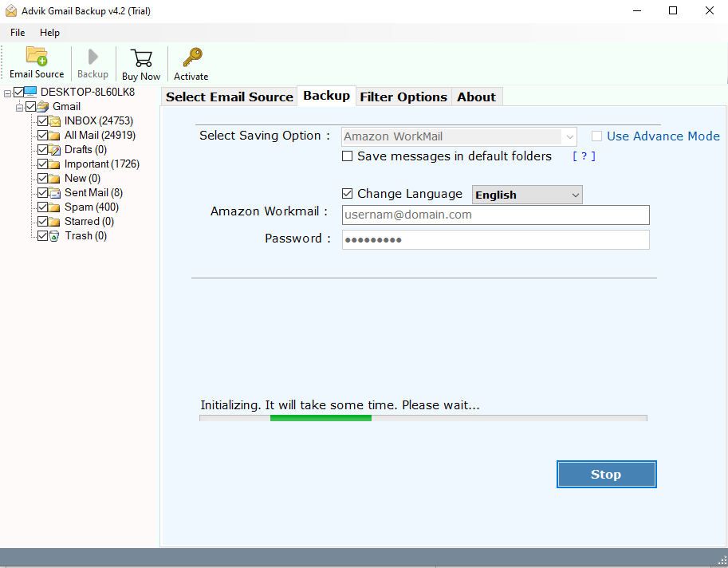The height and width of the screenshot is (568, 728).
Task: Enable Use Advance Mode checkbox
Action: point(596,136)
